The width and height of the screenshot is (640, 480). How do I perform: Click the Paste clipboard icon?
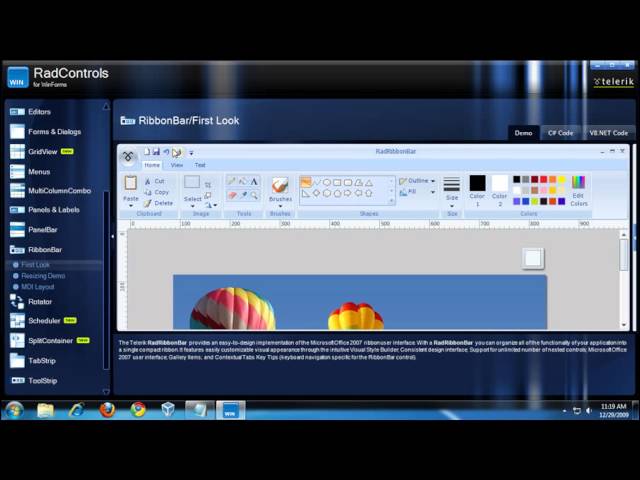[x=131, y=183]
